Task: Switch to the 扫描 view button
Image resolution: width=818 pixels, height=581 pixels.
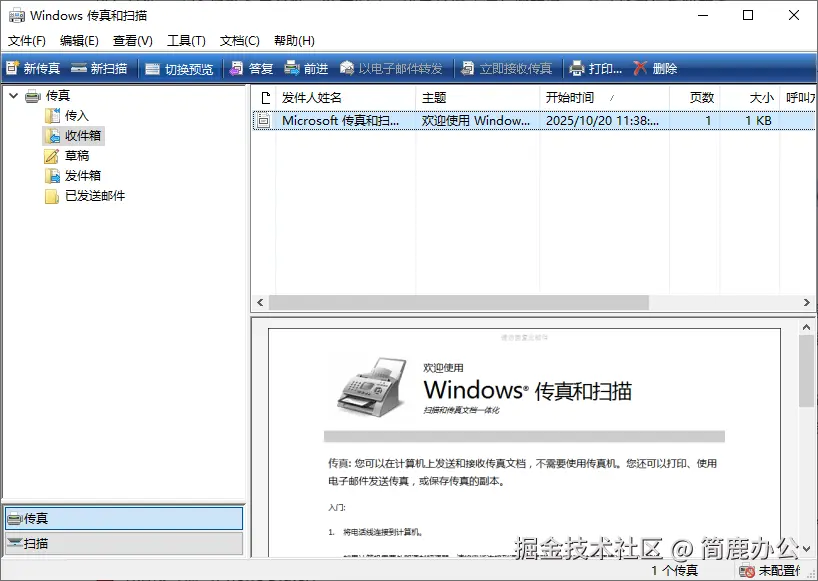Action: coord(124,543)
